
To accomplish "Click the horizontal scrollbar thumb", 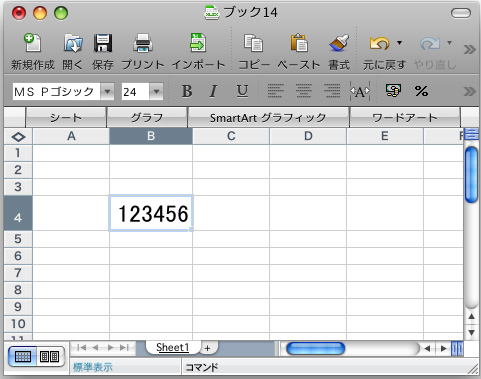I will (x=315, y=349).
